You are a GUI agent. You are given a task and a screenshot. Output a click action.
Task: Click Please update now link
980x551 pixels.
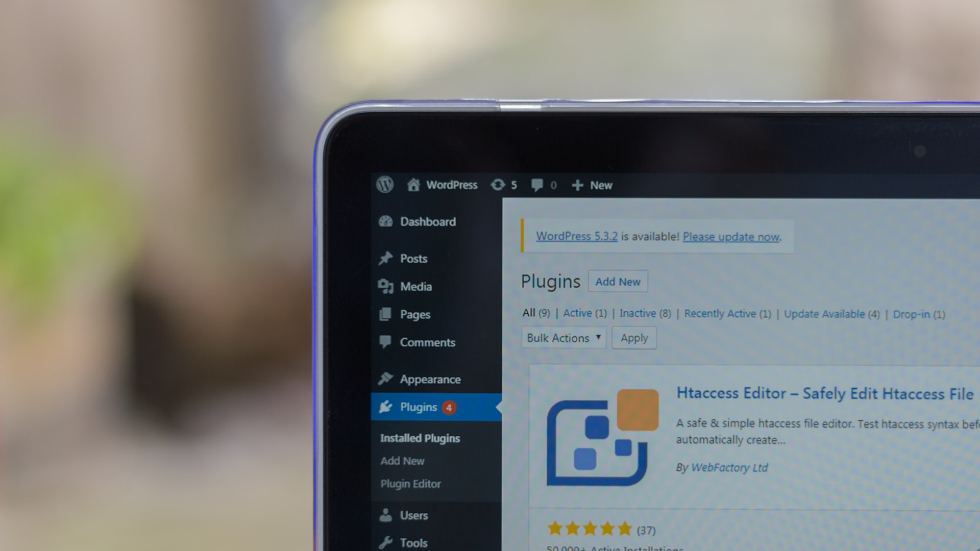coord(730,236)
